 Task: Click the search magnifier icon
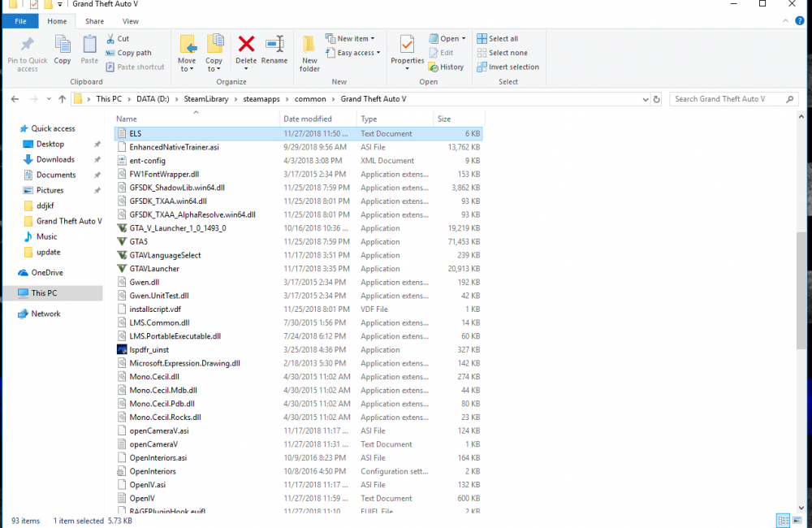coord(790,99)
